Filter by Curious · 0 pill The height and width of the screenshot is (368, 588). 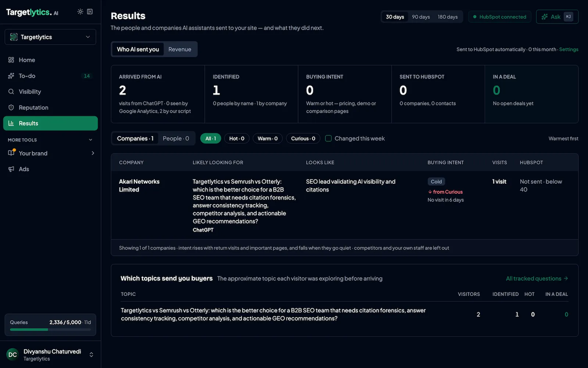pyautogui.click(x=303, y=138)
